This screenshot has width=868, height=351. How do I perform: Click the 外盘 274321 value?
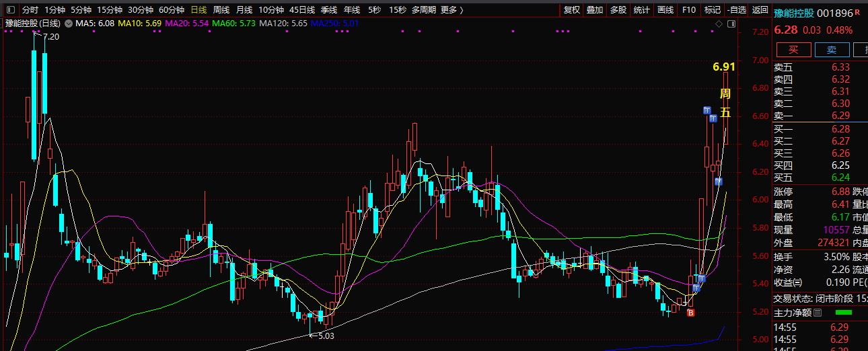click(x=833, y=243)
